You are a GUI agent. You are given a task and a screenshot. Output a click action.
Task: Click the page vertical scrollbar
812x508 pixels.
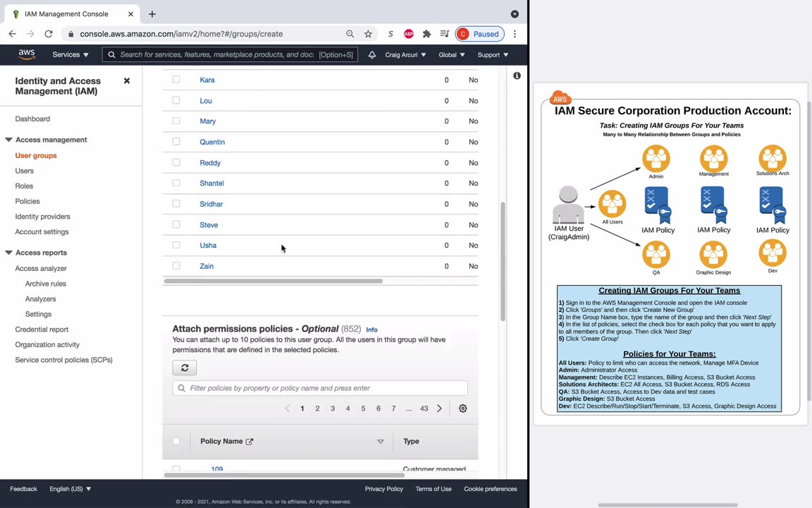click(x=503, y=262)
